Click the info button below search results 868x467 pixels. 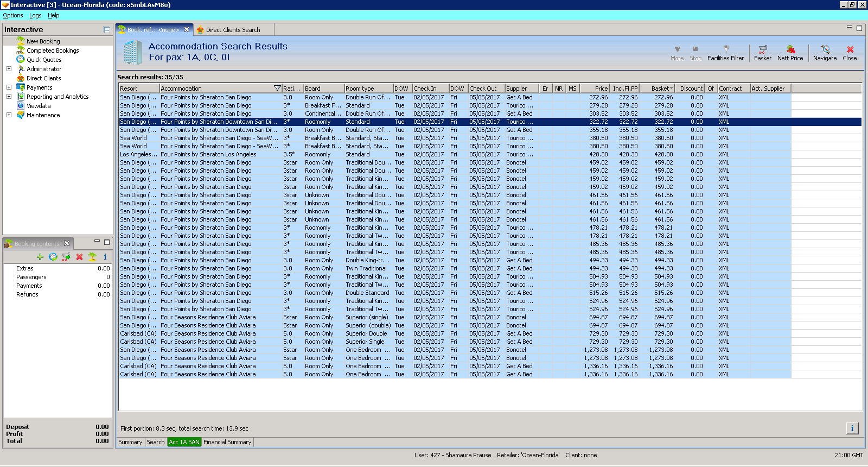(x=852, y=428)
